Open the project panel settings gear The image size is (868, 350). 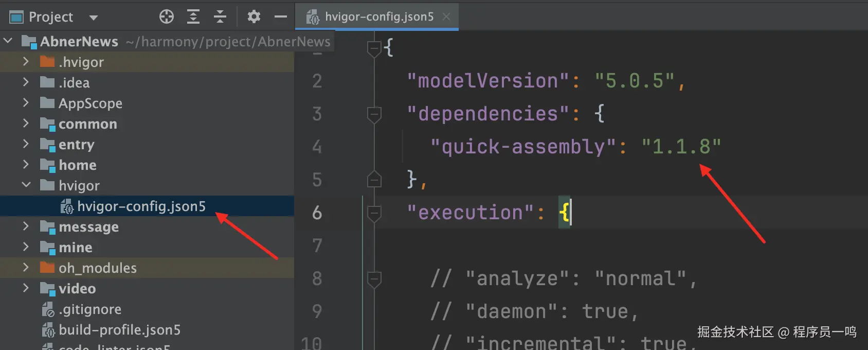[254, 17]
